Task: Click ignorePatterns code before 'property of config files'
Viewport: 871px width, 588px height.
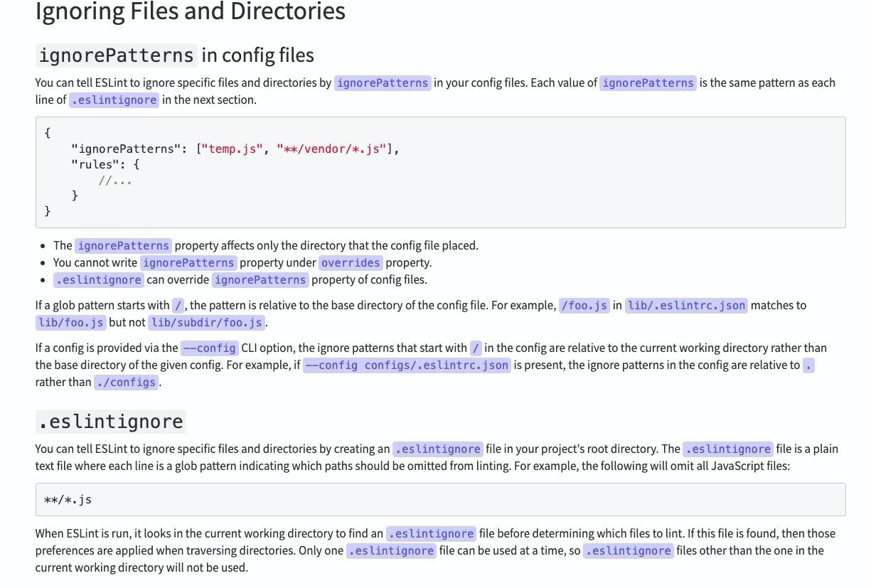Action: coord(260,279)
